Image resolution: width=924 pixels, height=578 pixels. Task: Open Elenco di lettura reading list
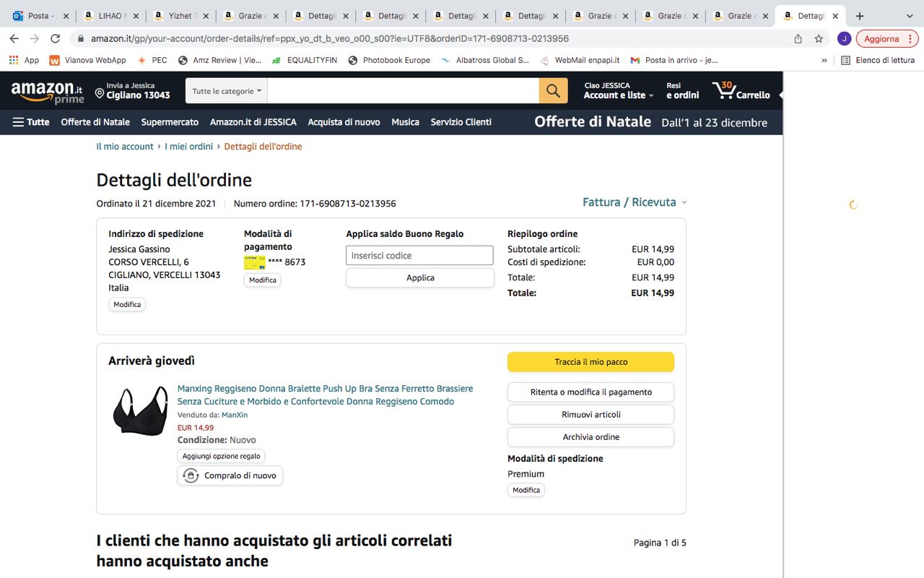[878, 61]
